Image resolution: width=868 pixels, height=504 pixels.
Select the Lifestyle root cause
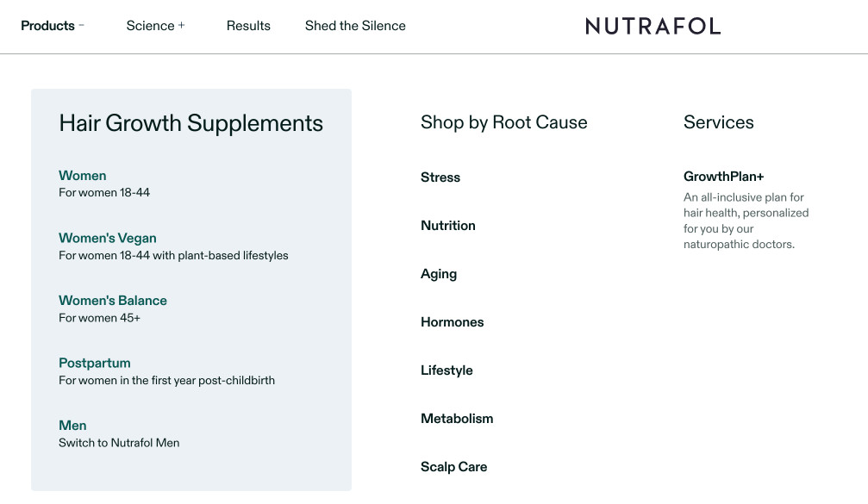446,370
